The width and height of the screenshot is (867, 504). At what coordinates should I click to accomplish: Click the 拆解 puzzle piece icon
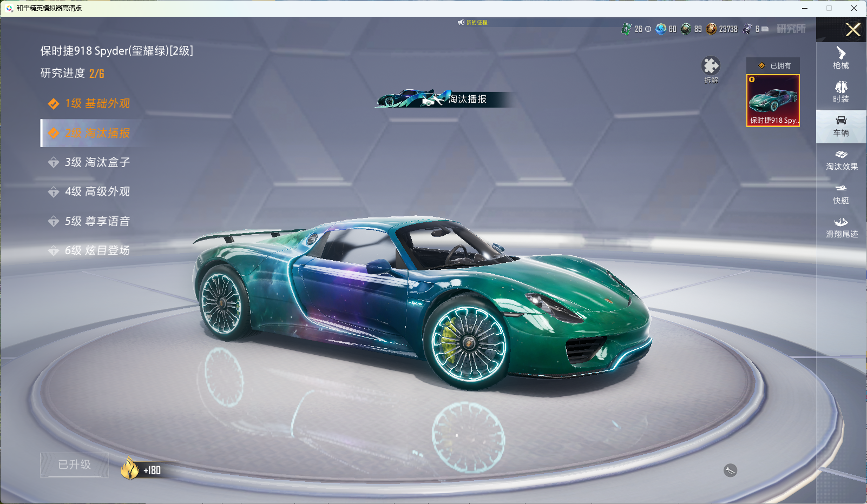[711, 67]
